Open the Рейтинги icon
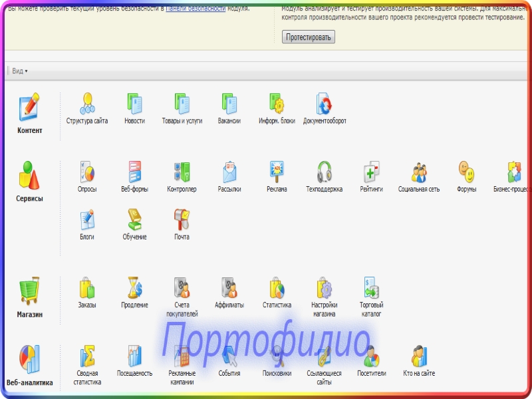Image resolution: width=532 pixels, height=399 pixels. click(372, 172)
